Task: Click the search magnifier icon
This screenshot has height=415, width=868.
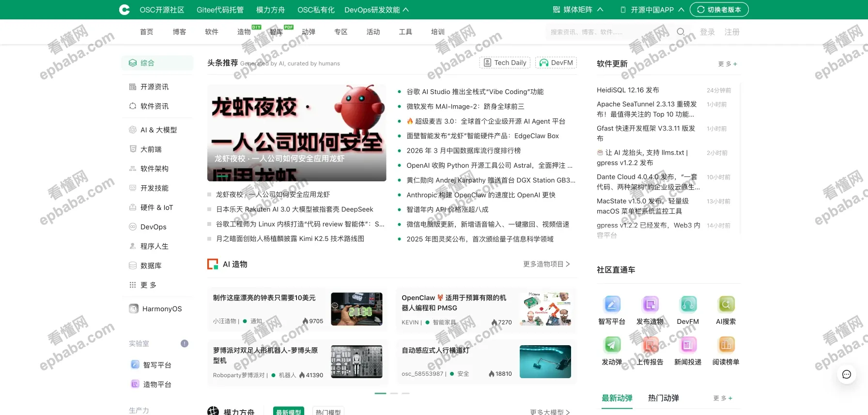Action: click(681, 32)
